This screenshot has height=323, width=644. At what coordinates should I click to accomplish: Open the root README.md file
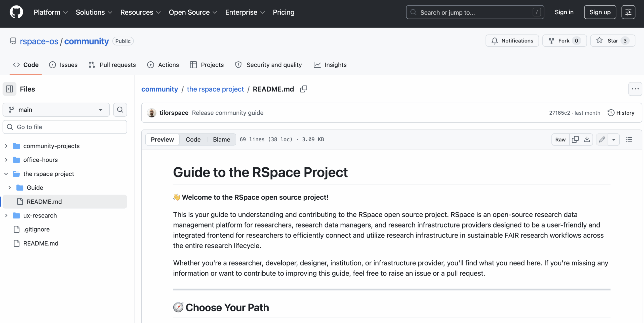click(x=41, y=243)
